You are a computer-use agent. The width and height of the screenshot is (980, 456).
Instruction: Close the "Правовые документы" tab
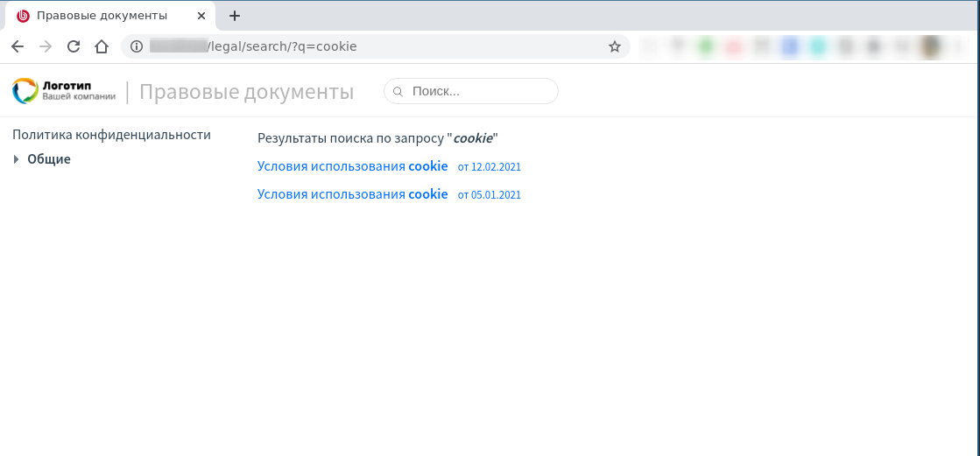(203, 16)
